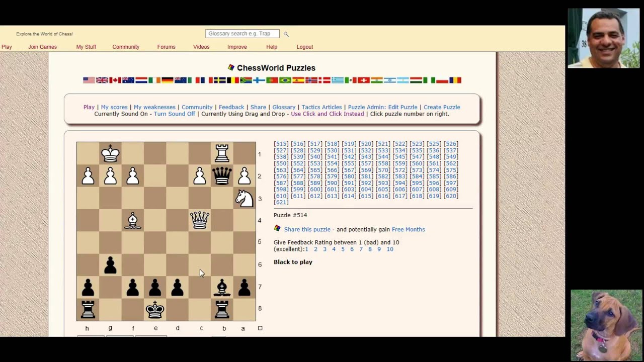Select the white rook on b1
This screenshot has width=644, height=362.
click(222, 154)
